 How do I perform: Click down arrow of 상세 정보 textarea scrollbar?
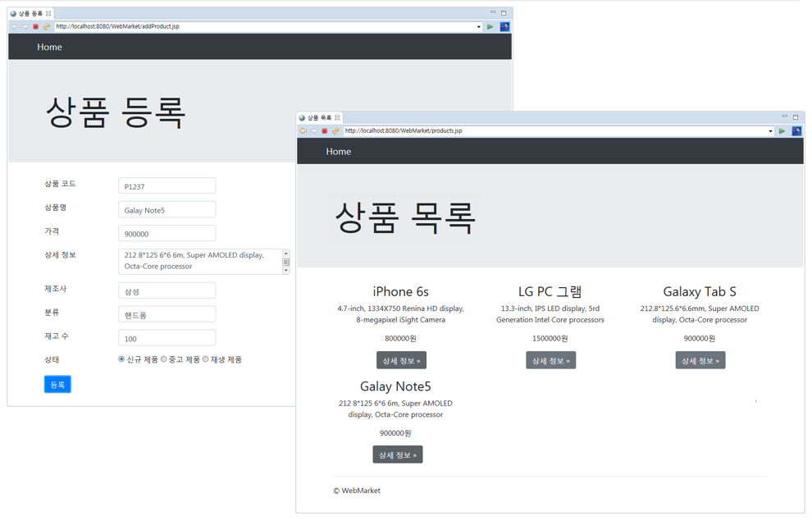pos(286,270)
